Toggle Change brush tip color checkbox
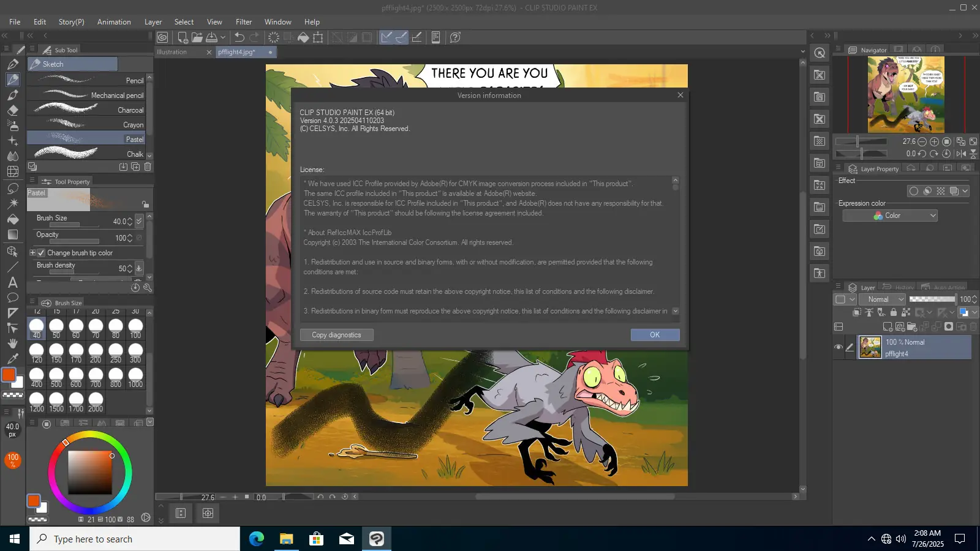The image size is (980, 551). pyautogui.click(x=41, y=253)
